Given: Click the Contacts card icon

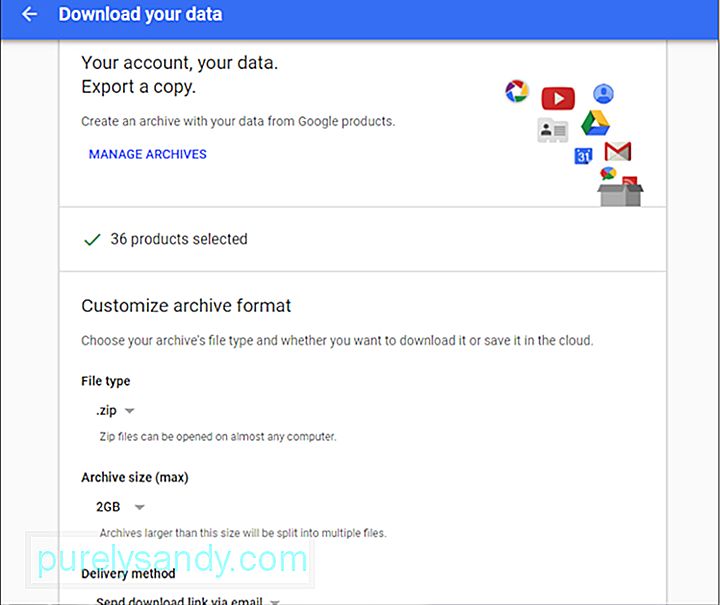Looking at the screenshot, I should click(553, 130).
